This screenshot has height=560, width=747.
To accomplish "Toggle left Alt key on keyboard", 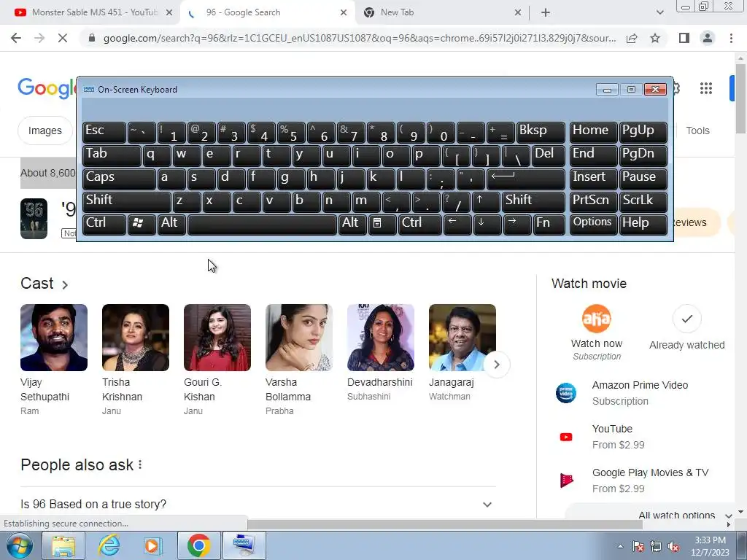I will pos(171,224).
